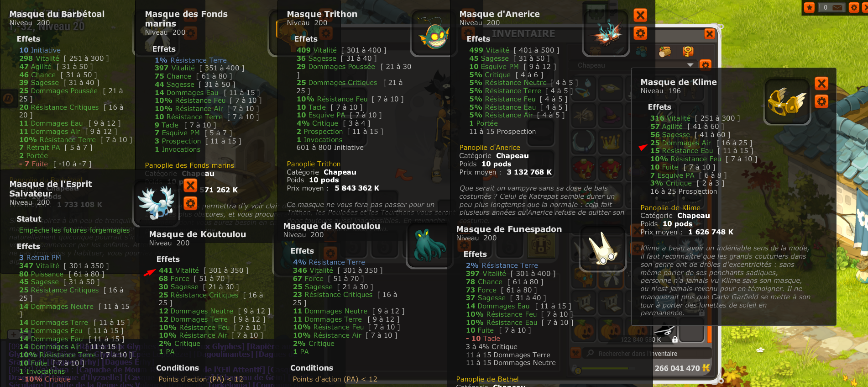Click the favorites star icon at top right
The height and width of the screenshot is (387, 868).
coord(809,7)
